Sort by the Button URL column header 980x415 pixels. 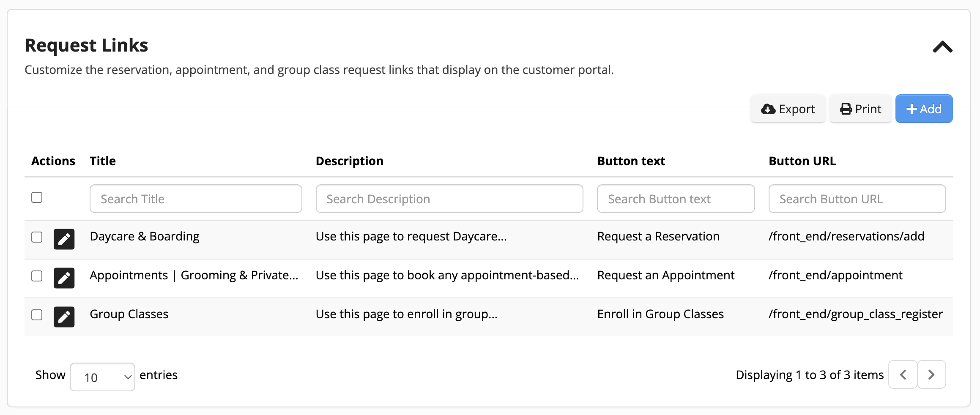point(802,161)
